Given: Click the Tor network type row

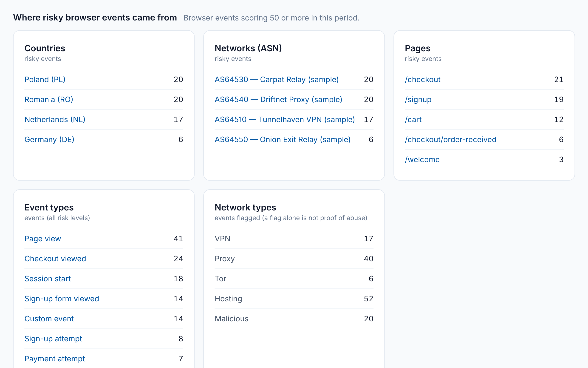Looking at the screenshot, I should 294,279.
